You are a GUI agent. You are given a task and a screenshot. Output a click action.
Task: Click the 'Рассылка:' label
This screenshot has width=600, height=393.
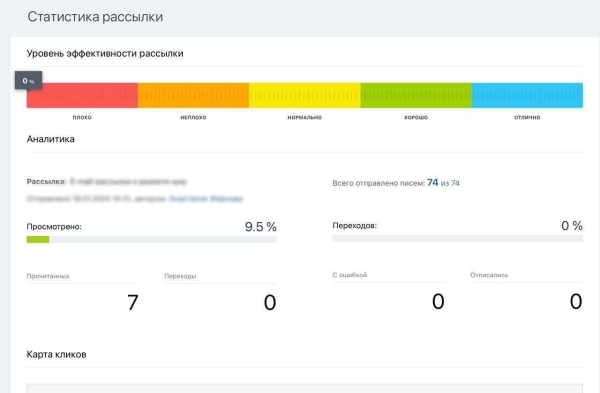(x=46, y=181)
